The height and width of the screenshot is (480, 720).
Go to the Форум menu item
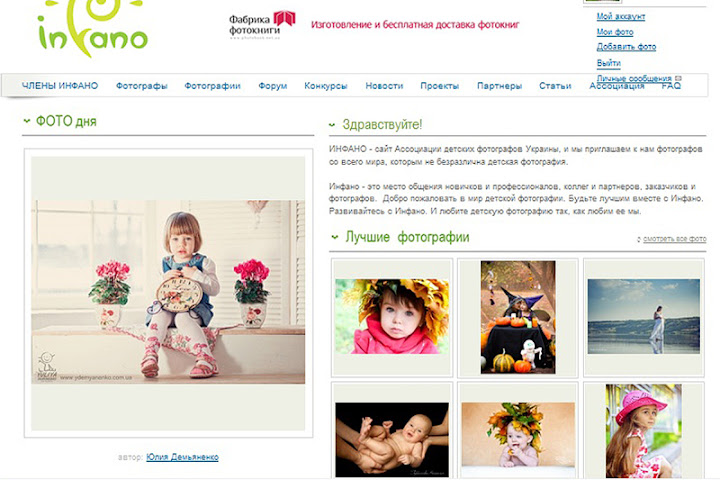[x=273, y=86]
